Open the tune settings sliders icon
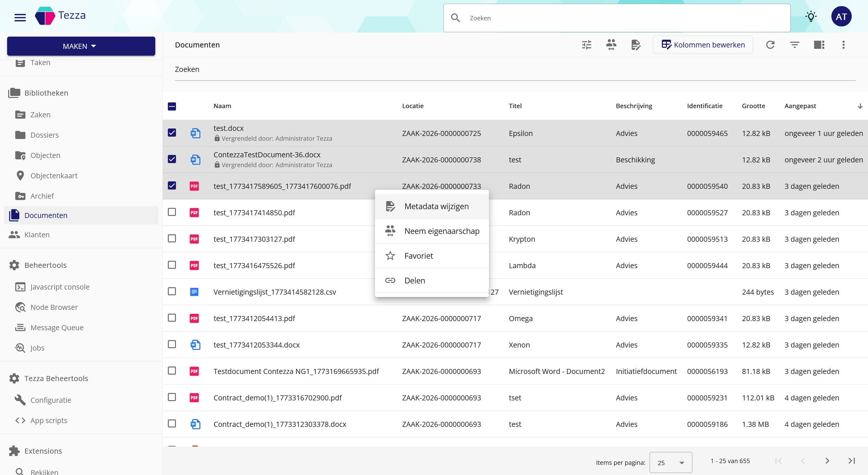 coord(587,45)
